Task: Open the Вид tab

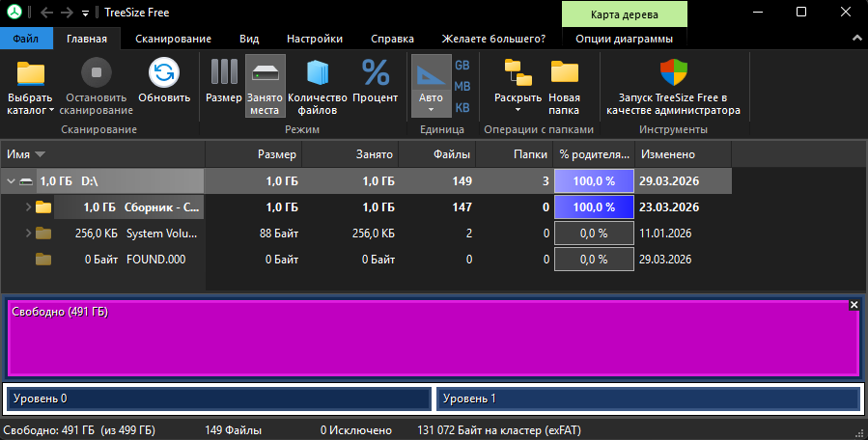Action: pos(249,39)
